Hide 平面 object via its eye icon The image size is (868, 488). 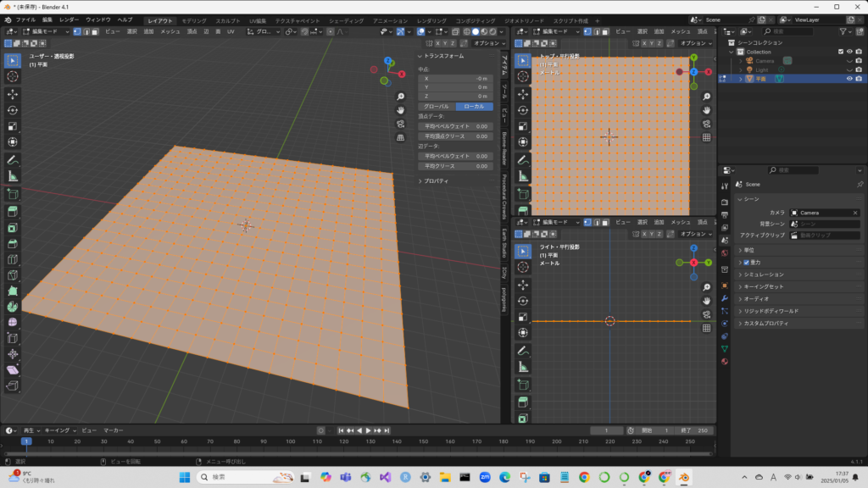click(849, 79)
